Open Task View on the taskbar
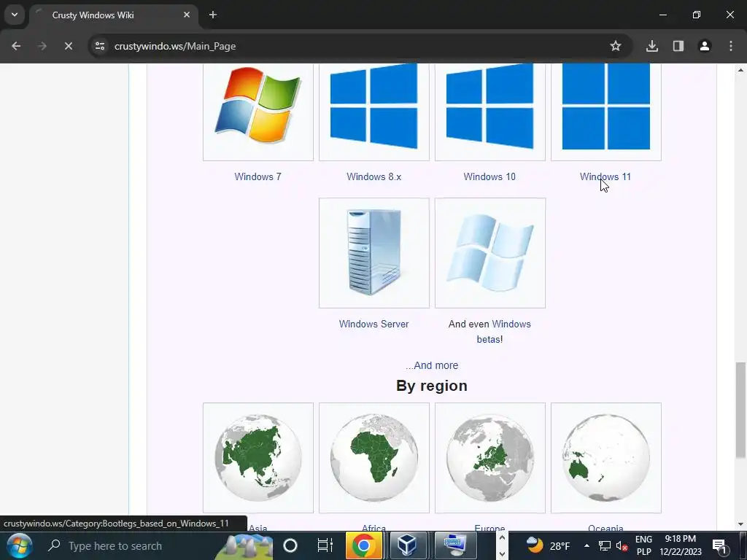 325,545
